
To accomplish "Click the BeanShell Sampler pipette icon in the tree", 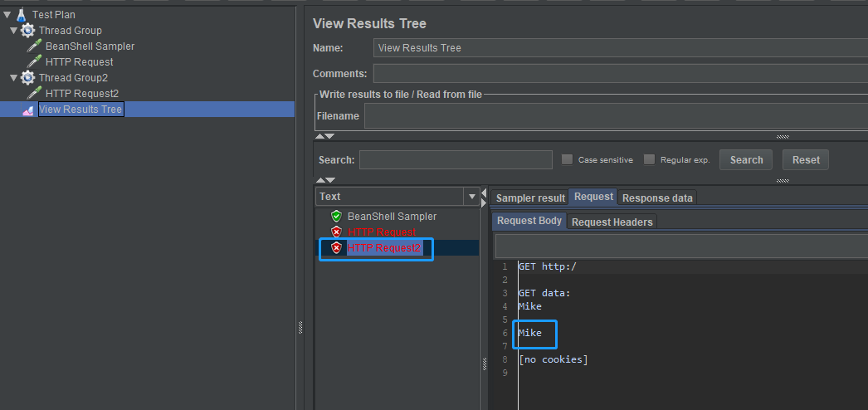I will pos(34,46).
